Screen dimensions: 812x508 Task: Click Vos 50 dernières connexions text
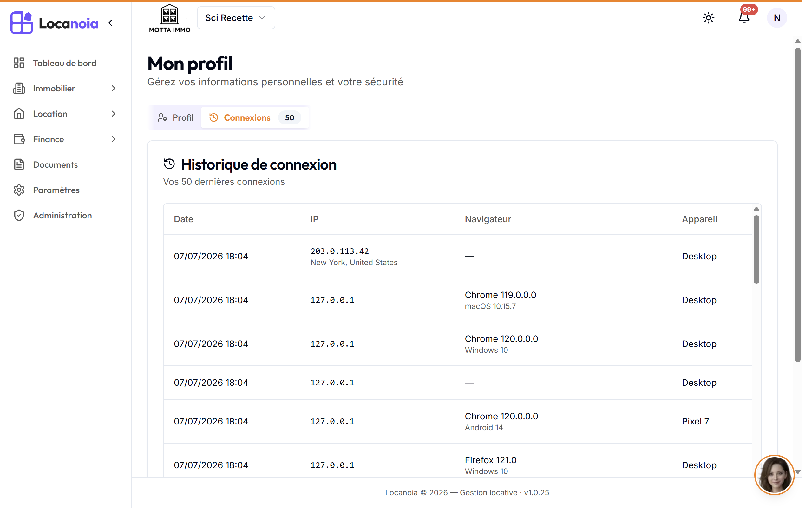(x=224, y=182)
